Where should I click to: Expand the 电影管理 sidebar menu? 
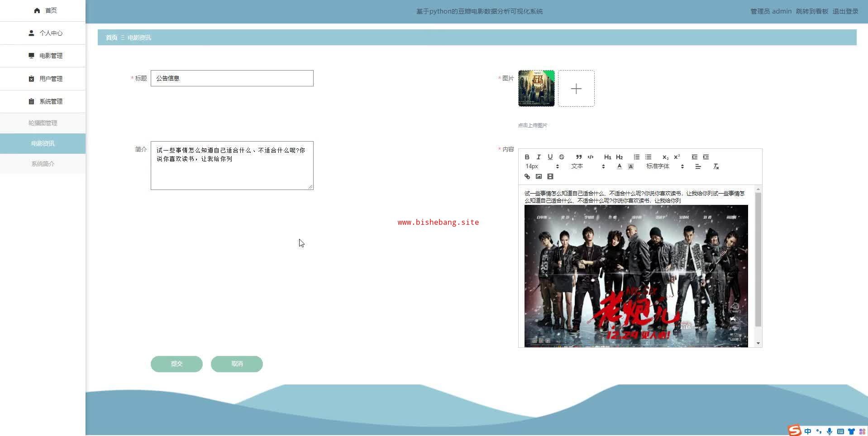tap(43, 56)
